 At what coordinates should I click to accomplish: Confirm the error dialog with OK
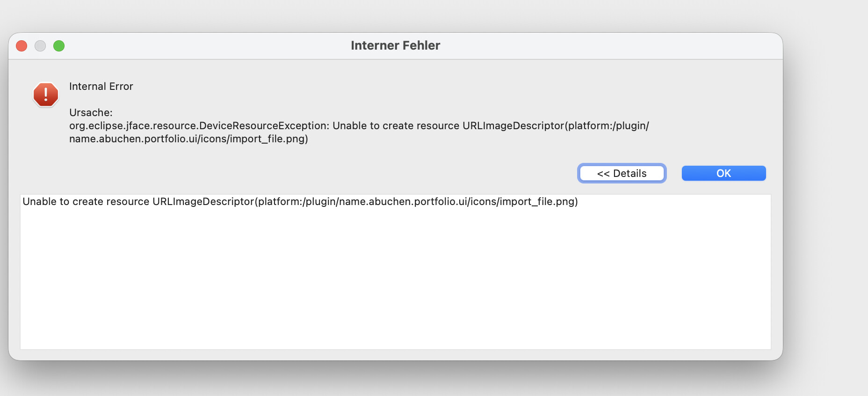[x=723, y=173]
